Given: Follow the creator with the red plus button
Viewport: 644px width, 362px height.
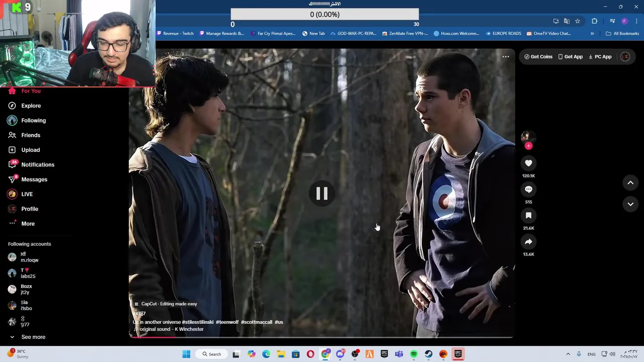Looking at the screenshot, I should [528, 146].
